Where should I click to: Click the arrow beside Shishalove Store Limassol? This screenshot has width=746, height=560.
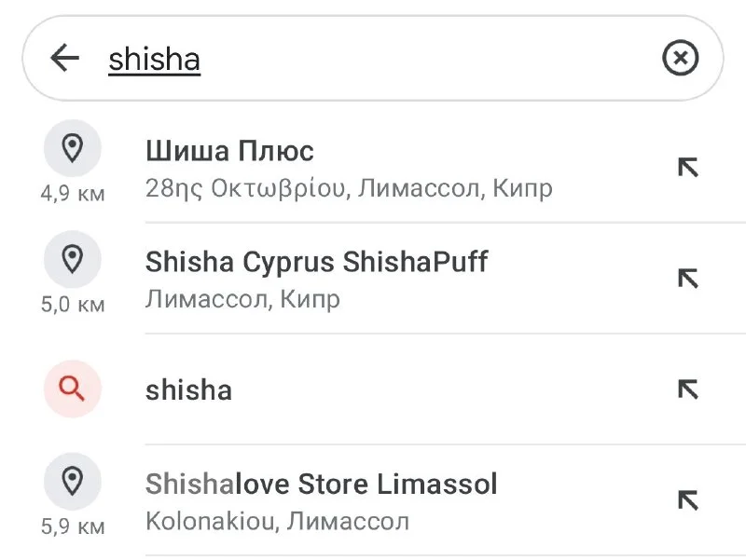coord(687,500)
